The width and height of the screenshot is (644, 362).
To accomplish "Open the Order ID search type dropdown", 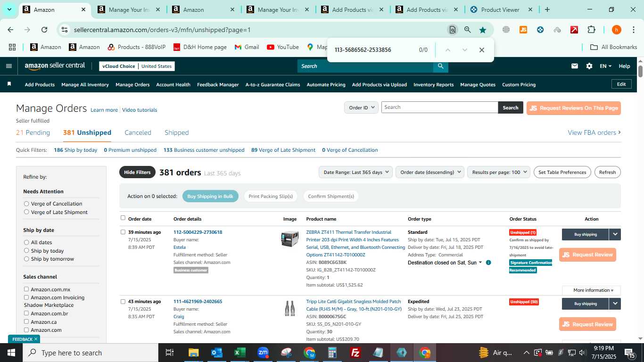I will [x=361, y=107].
